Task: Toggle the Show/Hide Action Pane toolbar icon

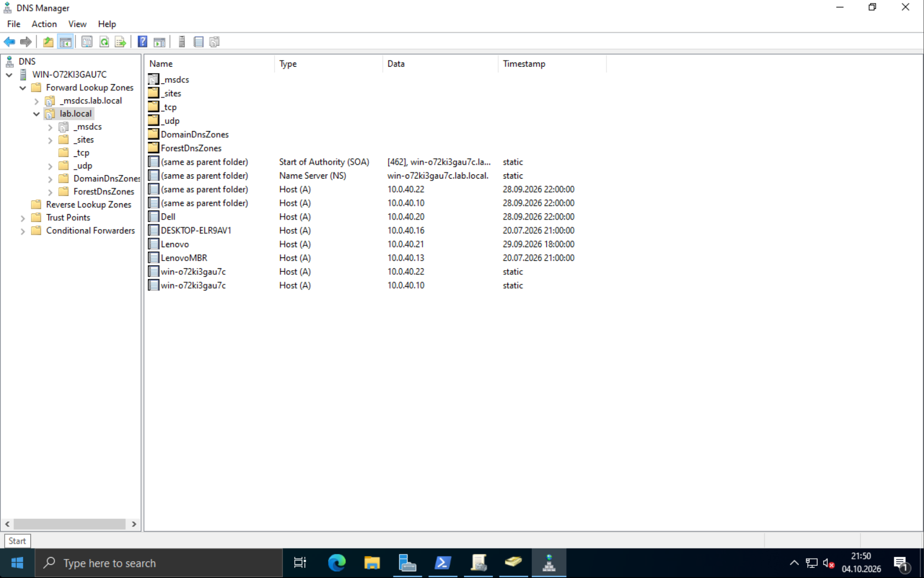Action: [160, 42]
